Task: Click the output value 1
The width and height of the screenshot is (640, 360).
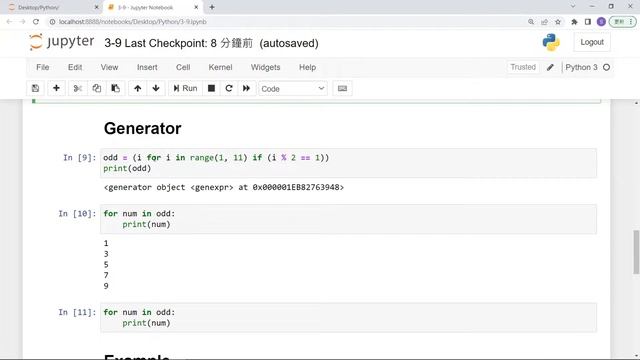Action: [106, 243]
